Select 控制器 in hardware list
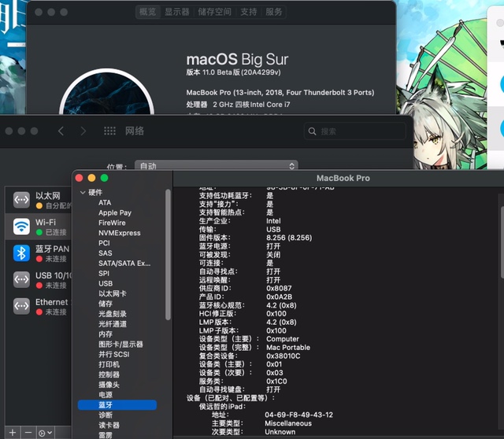Image resolution: width=504 pixels, height=439 pixels. tap(109, 374)
